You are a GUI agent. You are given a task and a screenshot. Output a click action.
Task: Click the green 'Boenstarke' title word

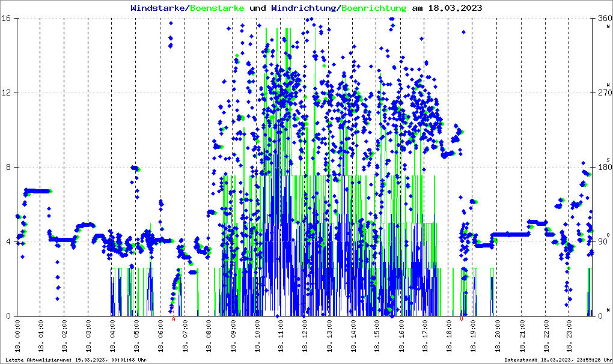click(217, 8)
